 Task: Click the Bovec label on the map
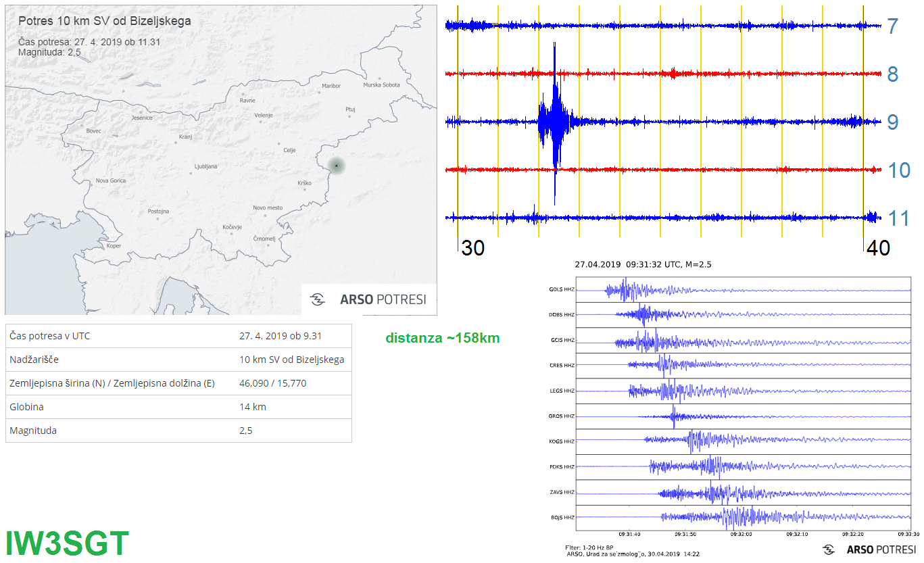(94, 130)
